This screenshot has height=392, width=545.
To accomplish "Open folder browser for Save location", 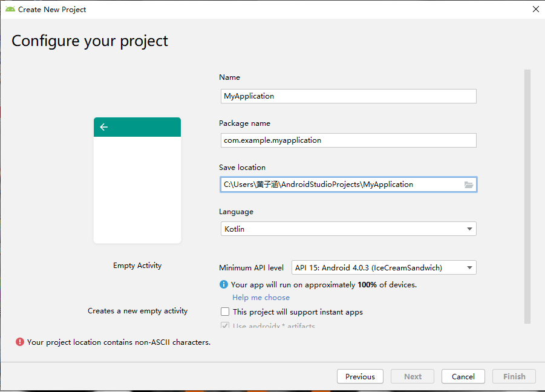I will coord(469,185).
